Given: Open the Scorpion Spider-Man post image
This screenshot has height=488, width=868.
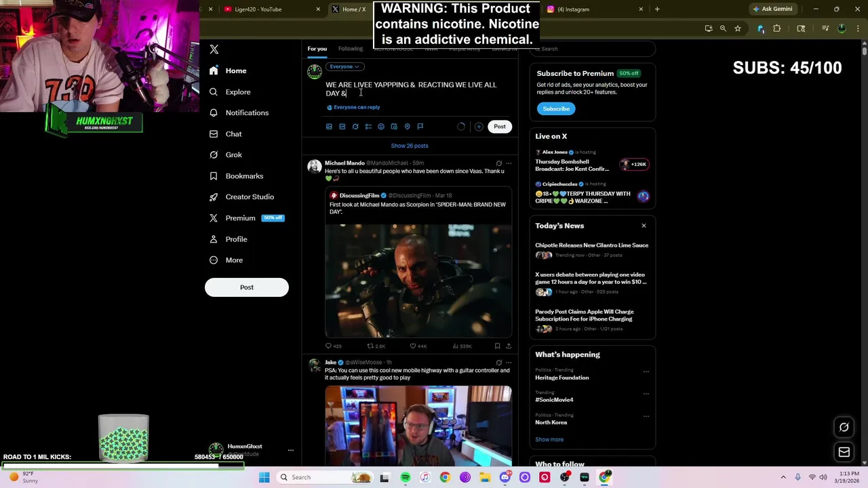Looking at the screenshot, I should [418, 281].
